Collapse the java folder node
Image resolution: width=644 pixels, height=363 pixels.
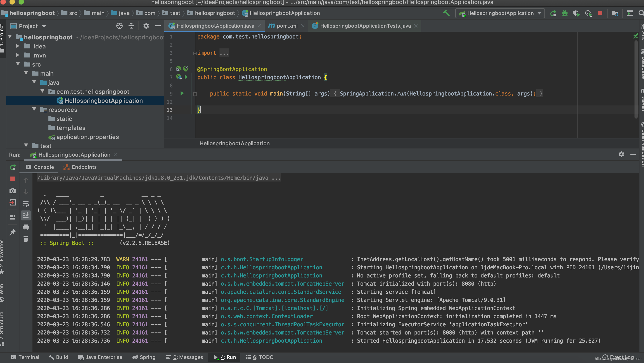[x=34, y=82]
